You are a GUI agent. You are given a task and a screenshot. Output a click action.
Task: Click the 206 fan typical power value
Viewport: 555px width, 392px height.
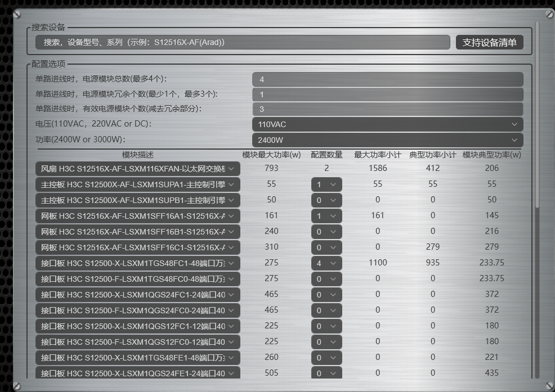coord(491,168)
